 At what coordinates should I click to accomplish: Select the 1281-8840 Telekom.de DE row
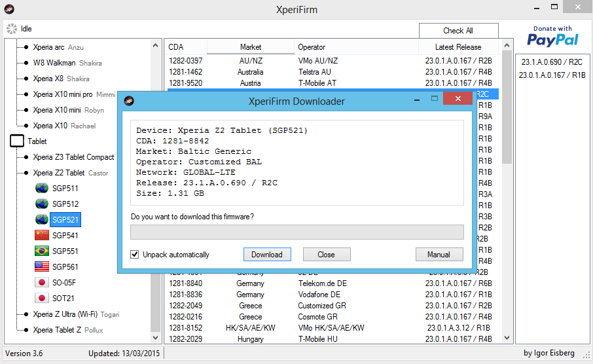332,283
